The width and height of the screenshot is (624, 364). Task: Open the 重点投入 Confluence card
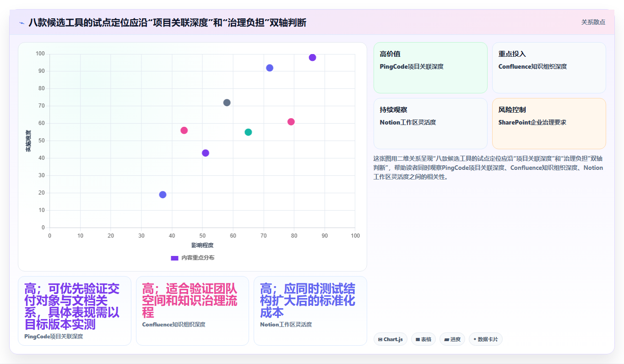tap(549, 68)
